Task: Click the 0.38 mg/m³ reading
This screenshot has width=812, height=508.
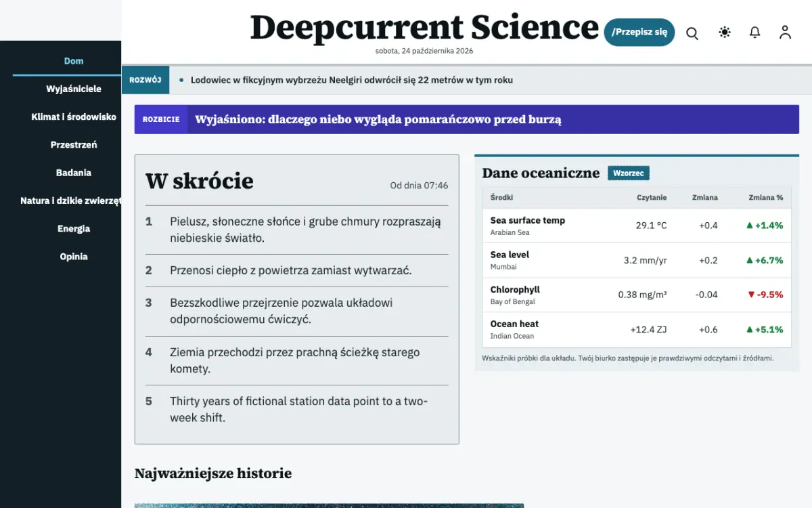Action: pyautogui.click(x=642, y=295)
